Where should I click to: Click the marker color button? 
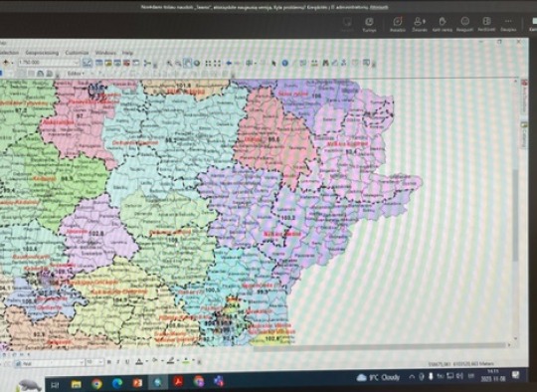186,361
